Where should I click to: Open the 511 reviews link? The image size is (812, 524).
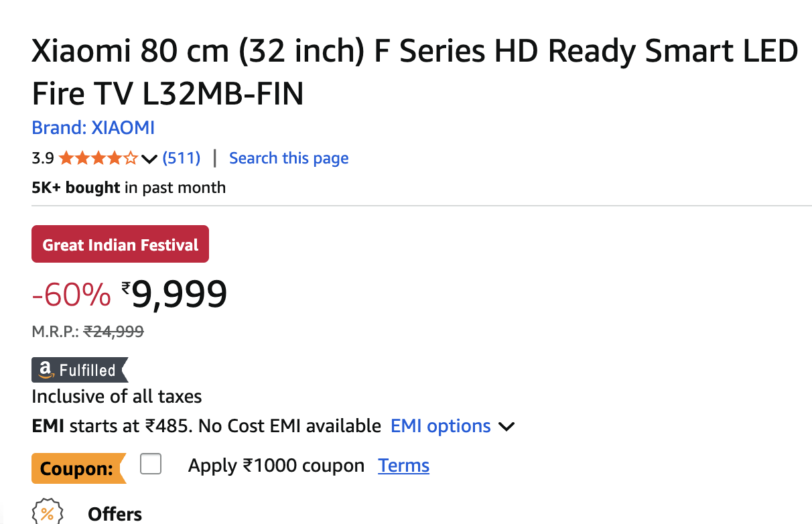point(182,158)
